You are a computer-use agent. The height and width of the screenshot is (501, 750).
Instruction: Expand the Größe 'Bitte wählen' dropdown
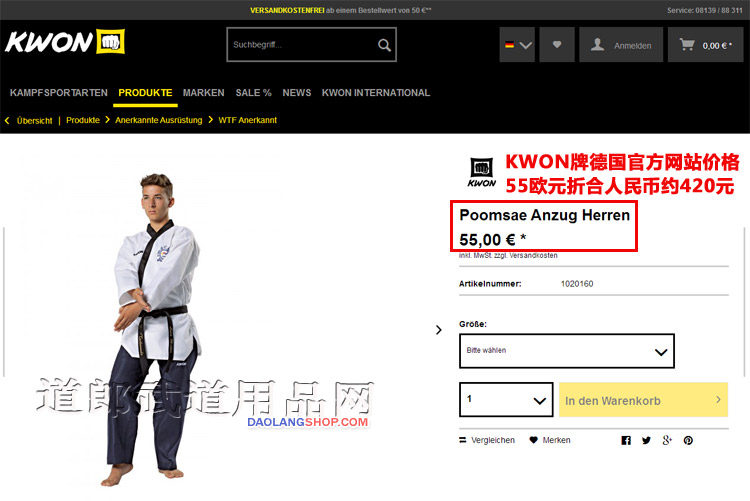point(567,351)
